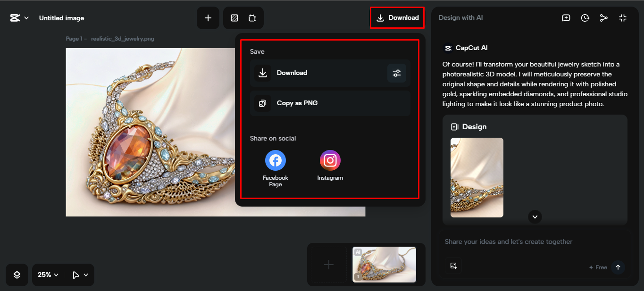Open the zoom level 25% dropdown
644x291 pixels.
[x=47, y=274]
